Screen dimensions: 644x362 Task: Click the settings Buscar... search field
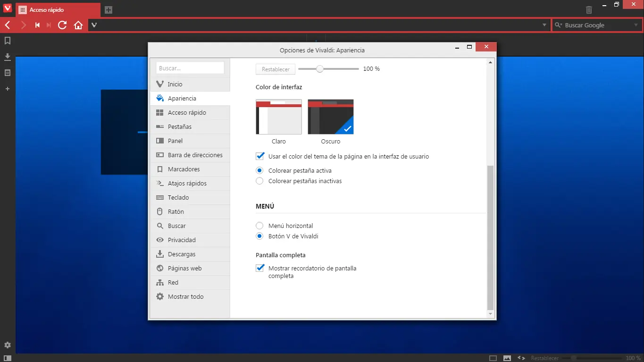(190, 68)
